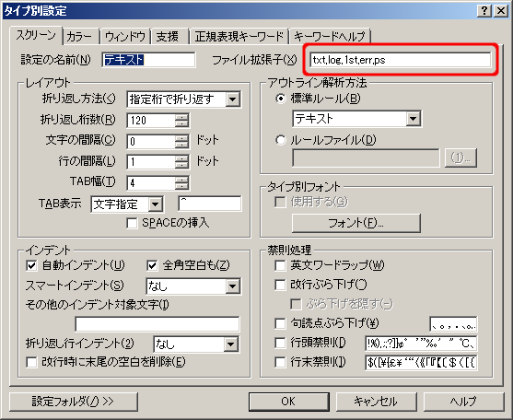Select the スクリーン tab
The image size is (513, 420).
tap(36, 35)
